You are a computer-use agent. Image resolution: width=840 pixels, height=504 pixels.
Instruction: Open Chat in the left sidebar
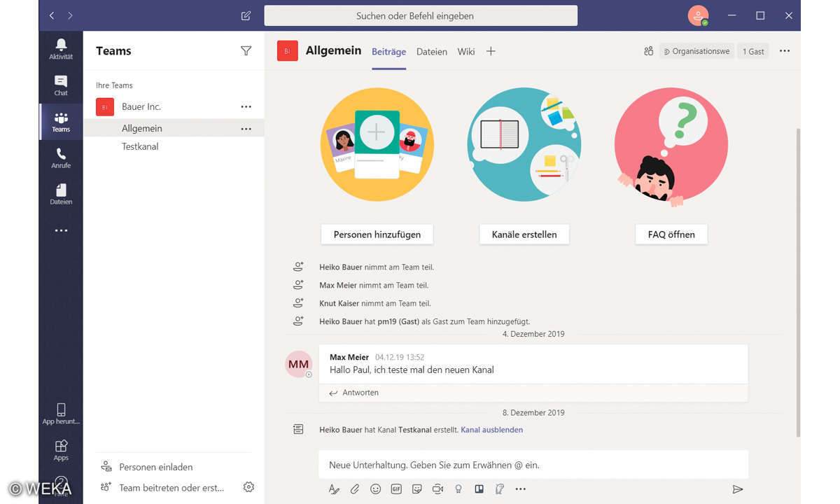(x=61, y=85)
